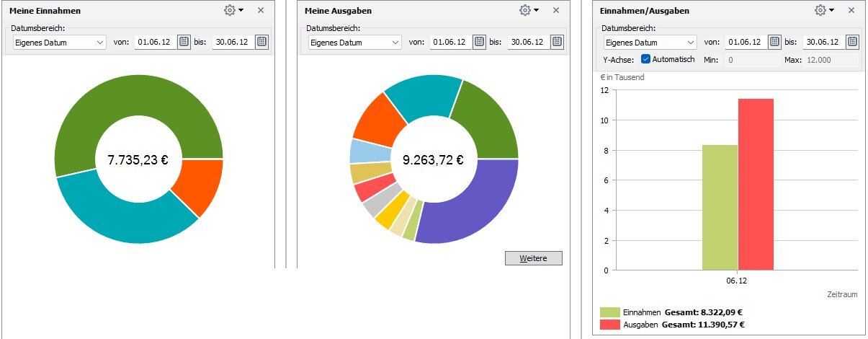868x339 pixels.
Task: Disable the Automatisch Y-Achse checkbox
Action: (646, 59)
